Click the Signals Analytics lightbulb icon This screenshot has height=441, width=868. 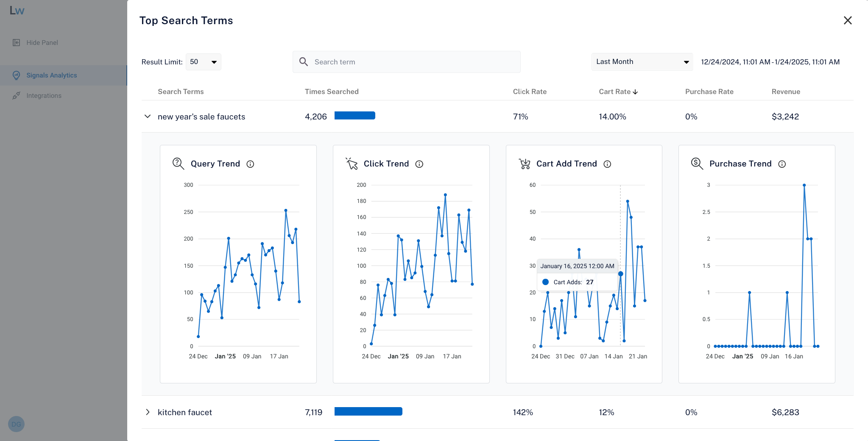[x=16, y=75]
